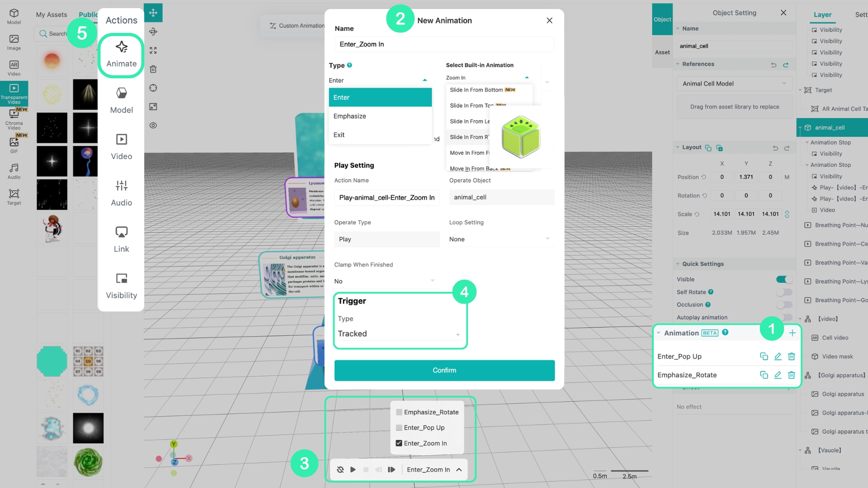Image resolution: width=868 pixels, height=488 pixels.
Task: Switch to the Layer tab
Action: [x=822, y=14]
